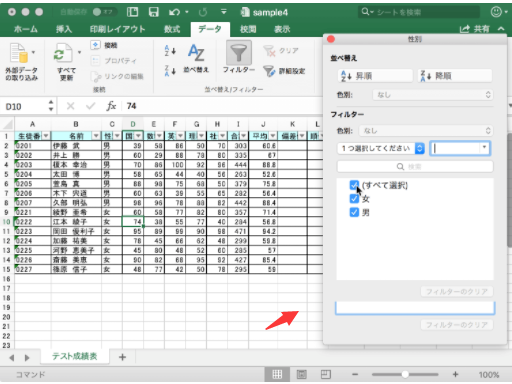
Task: Open the 性別 column filter dropdown
Action: pyautogui.click(x=117, y=136)
